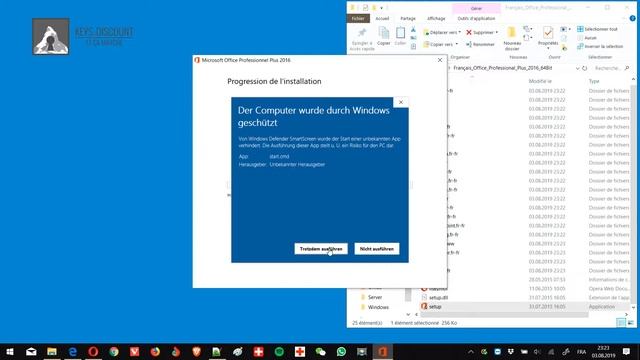Click the Couper scissors icon
640x360 pixels.
(413, 30)
